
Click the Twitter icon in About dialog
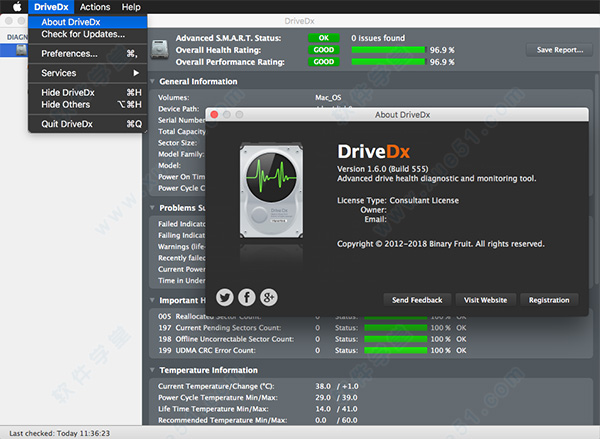[x=225, y=297]
